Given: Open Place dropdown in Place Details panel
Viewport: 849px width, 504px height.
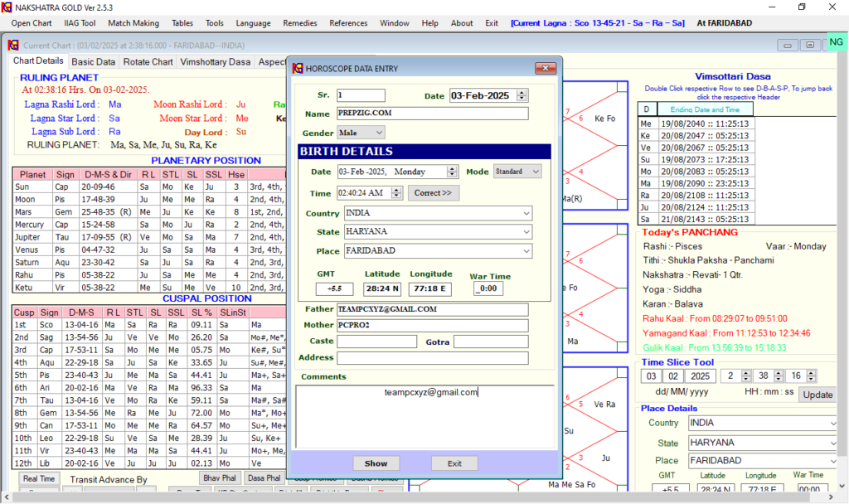Looking at the screenshot, I should click(832, 461).
